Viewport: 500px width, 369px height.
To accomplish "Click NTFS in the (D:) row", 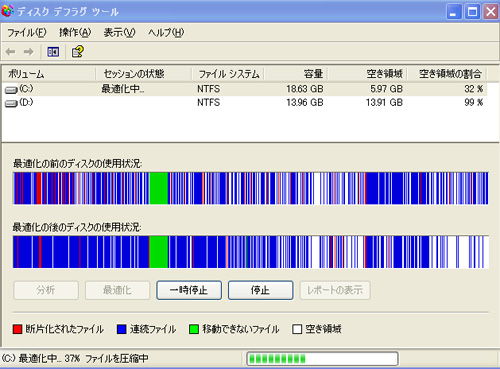I will click(x=209, y=102).
